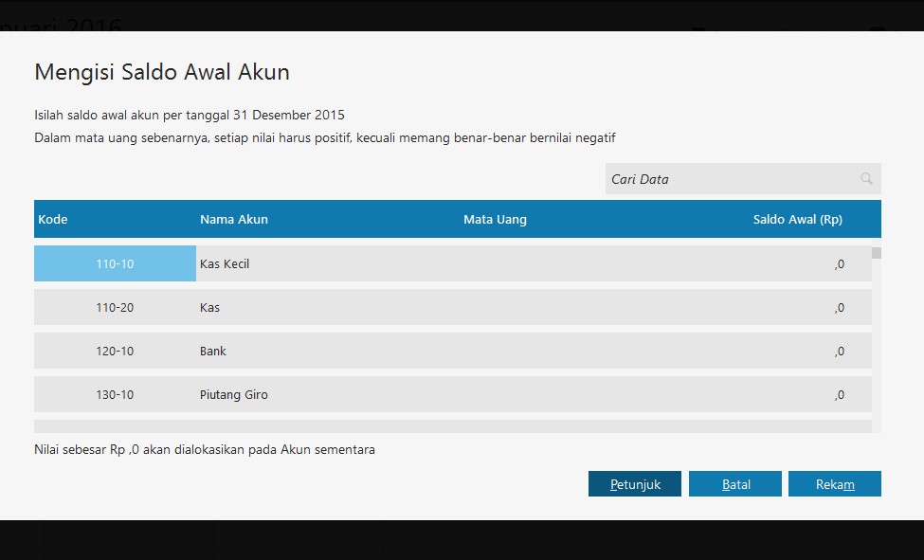Click the Saldo Awal (Rp) column header
The width and height of the screenshot is (924, 560).
pos(797,219)
